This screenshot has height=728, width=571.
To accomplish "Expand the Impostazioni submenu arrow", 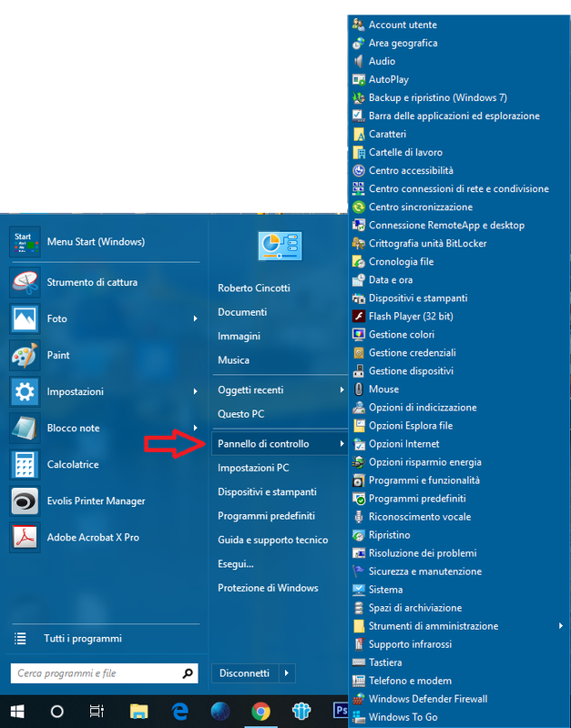I will 196,391.
